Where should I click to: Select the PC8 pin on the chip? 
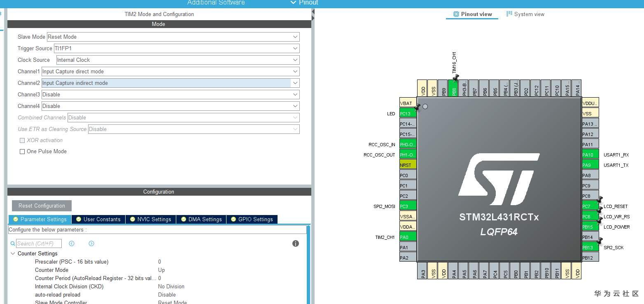(590, 196)
